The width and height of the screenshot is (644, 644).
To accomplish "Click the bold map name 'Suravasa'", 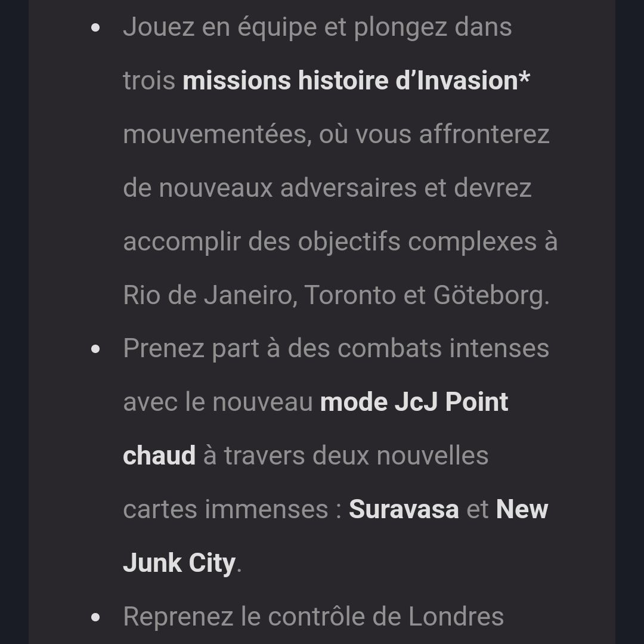I will click(404, 509).
